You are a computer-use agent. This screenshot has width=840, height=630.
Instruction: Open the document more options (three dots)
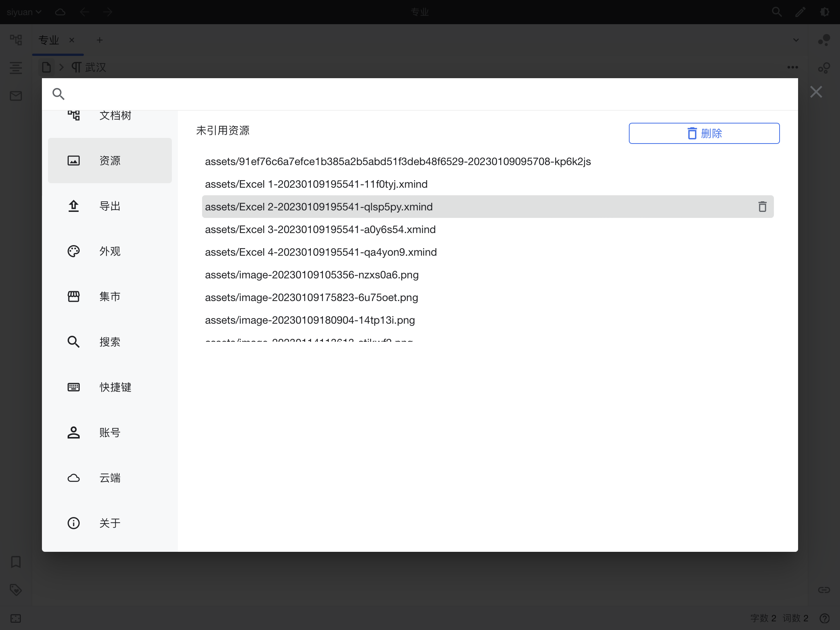tap(792, 67)
